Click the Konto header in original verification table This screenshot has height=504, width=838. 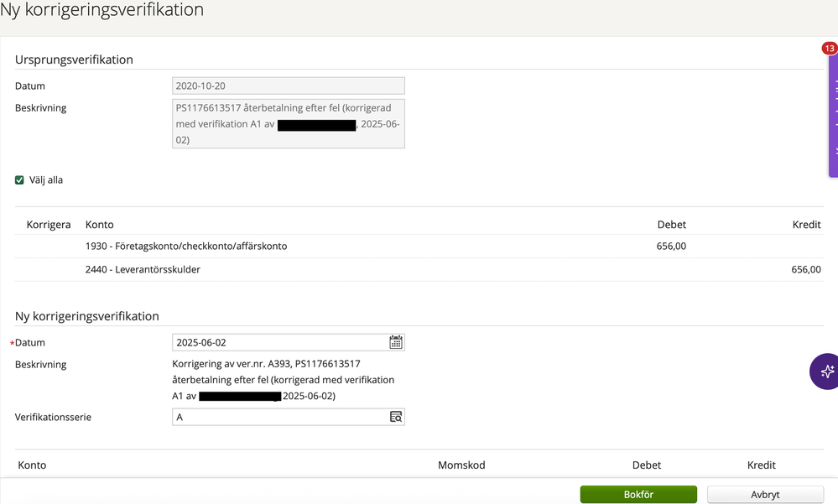pos(100,225)
